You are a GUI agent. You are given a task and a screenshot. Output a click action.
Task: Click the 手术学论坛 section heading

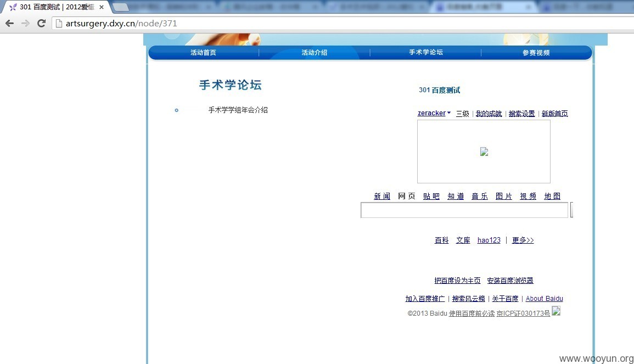[230, 85]
